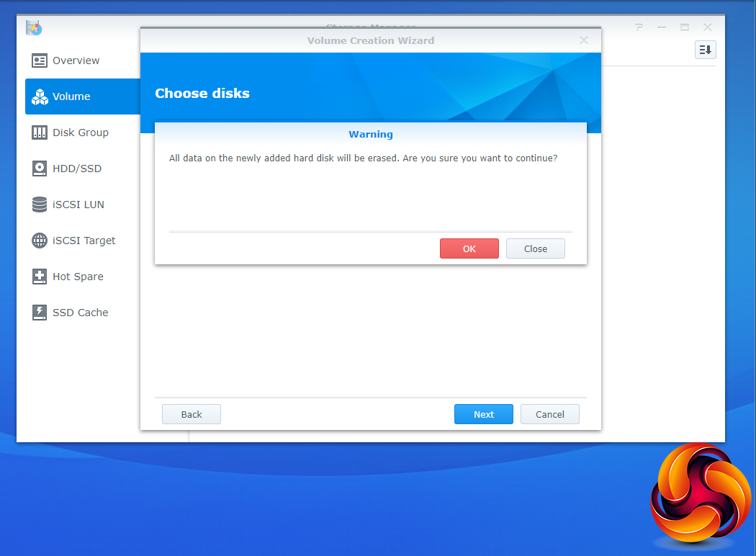Viewport: 756px width, 556px height.
Task: Dismiss the warning using Close button
Action: pyautogui.click(x=535, y=248)
